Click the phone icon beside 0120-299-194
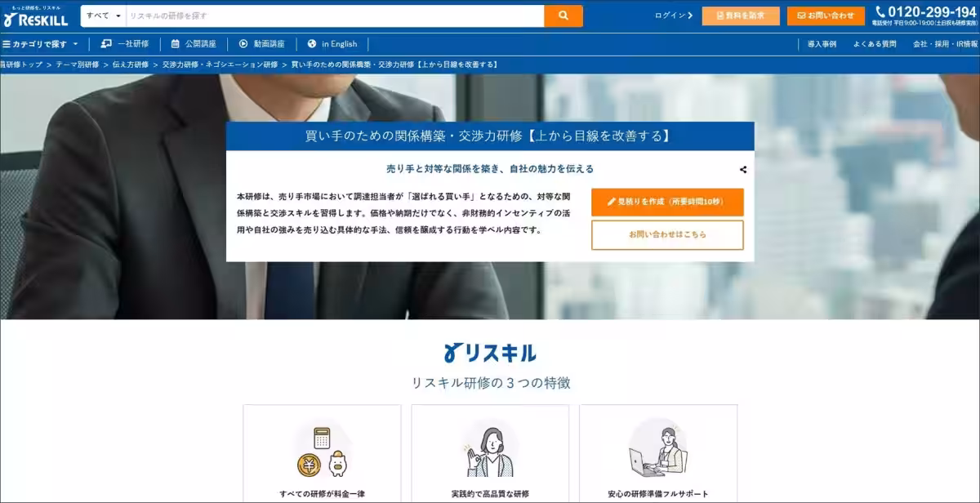Viewport: 980px width, 503px height. click(x=880, y=13)
